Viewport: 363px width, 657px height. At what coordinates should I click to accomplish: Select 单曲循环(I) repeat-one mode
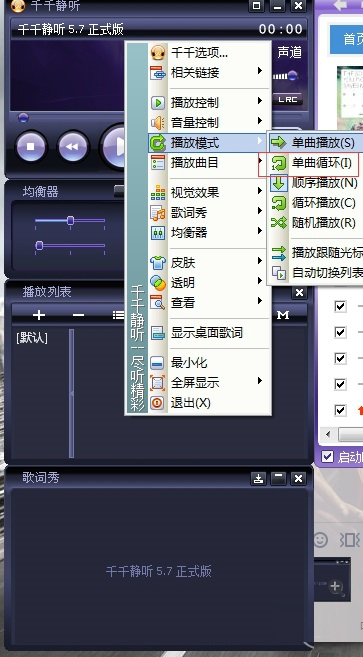(x=316, y=163)
